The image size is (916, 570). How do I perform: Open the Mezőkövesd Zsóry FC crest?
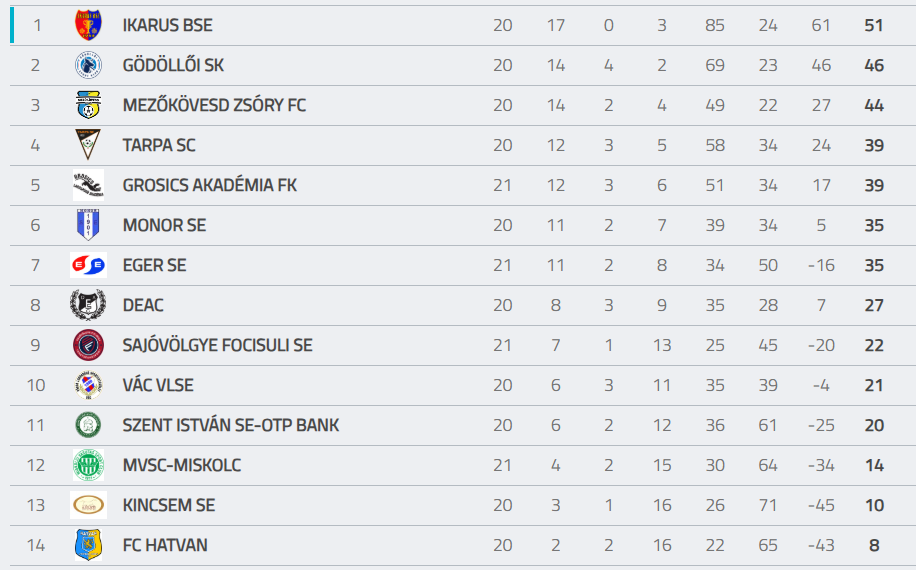point(88,105)
